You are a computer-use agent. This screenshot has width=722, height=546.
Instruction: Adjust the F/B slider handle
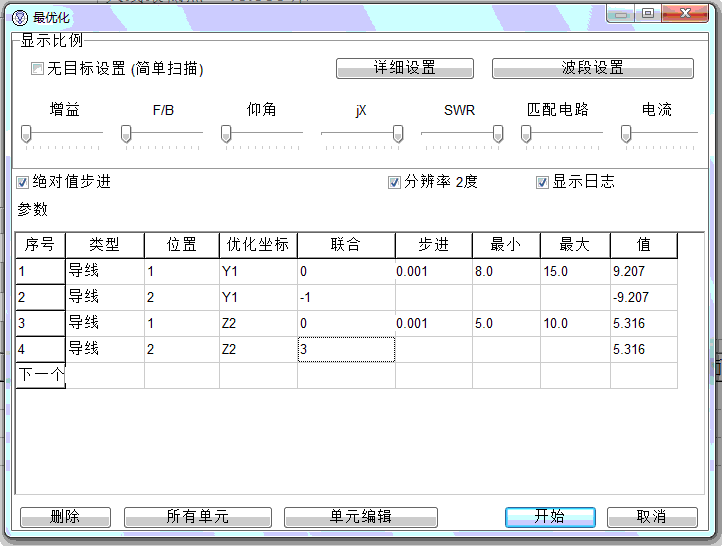pyautogui.click(x=126, y=134)
